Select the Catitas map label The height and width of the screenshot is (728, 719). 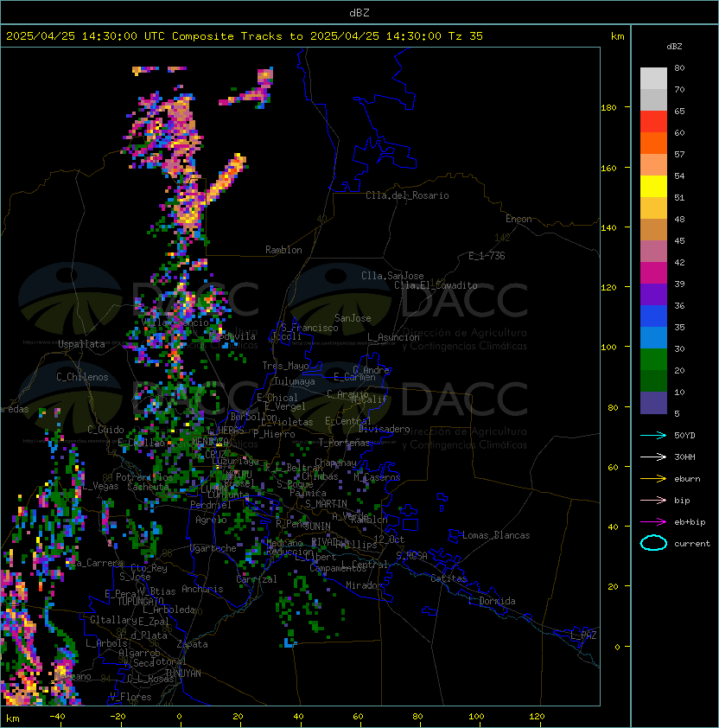pos(449,578)
